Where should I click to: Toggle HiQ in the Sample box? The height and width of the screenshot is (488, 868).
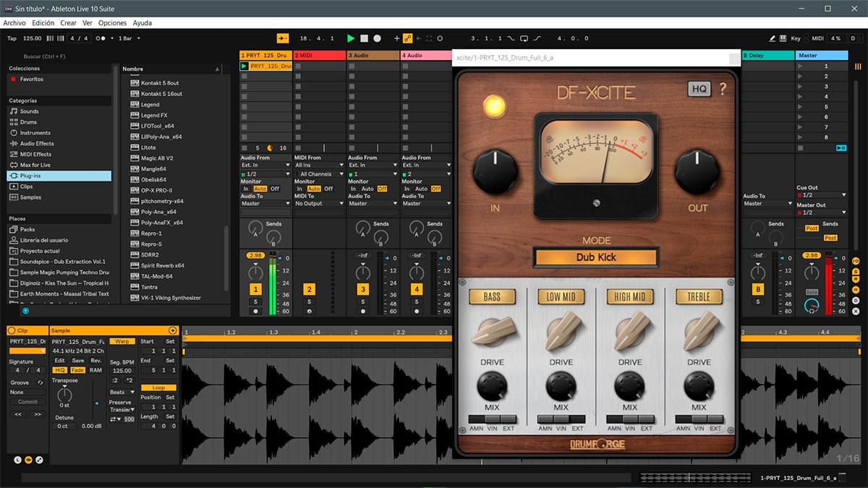[60, 369]
